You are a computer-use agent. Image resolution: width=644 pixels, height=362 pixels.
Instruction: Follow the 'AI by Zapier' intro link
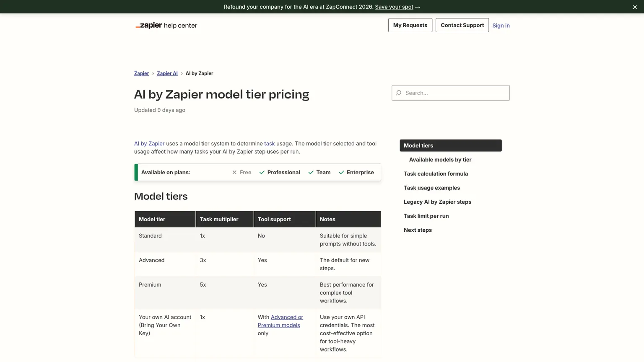(149, 144)
